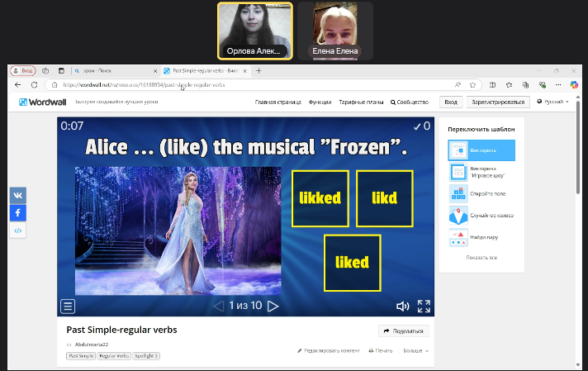View site information lock icon

[x=55, y=85]
